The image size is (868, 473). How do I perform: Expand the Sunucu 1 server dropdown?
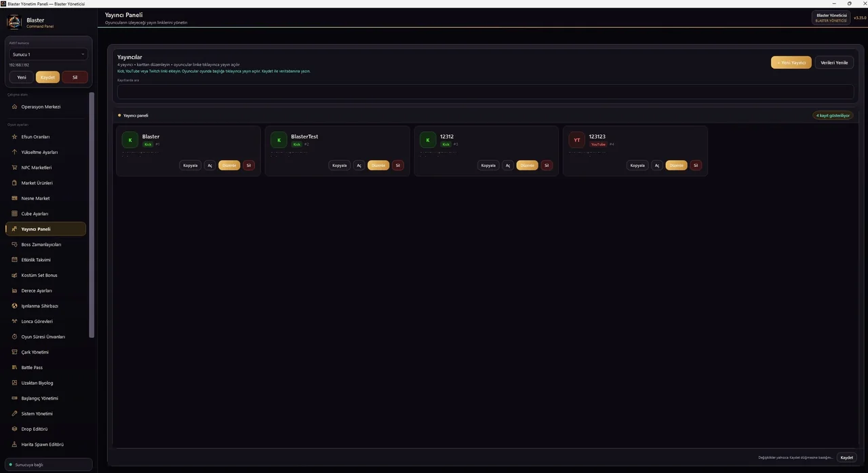point(48,54)
